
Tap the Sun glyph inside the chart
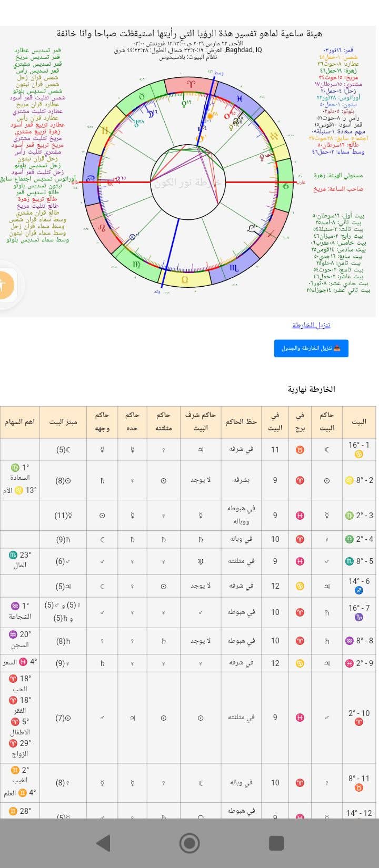[x=211, y=116]
